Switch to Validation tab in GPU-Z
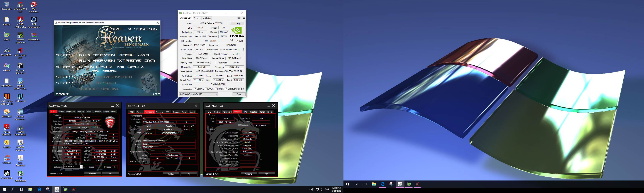The width and height of the screenshot is (644, 193). [x=207, y=18]
